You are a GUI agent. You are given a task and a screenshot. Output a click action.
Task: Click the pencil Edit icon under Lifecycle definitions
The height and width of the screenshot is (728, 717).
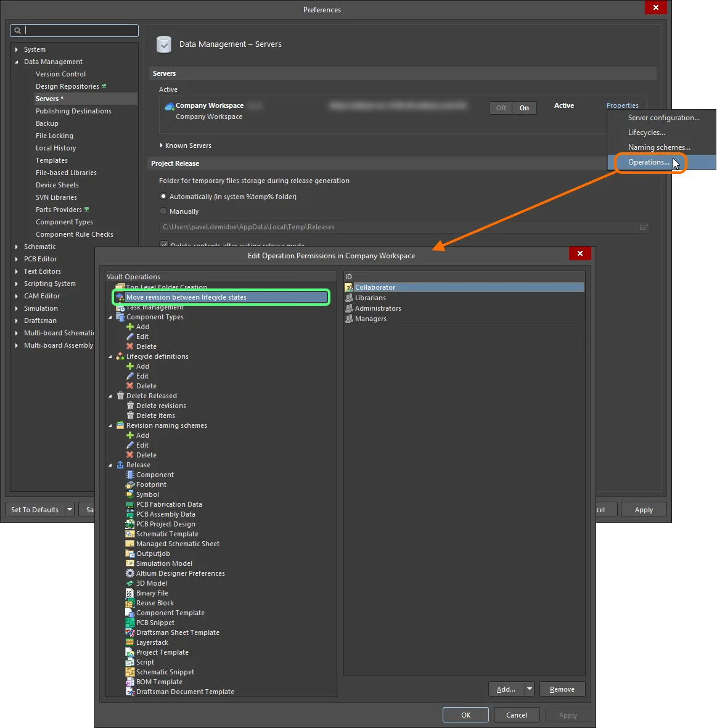pos(130,376)
